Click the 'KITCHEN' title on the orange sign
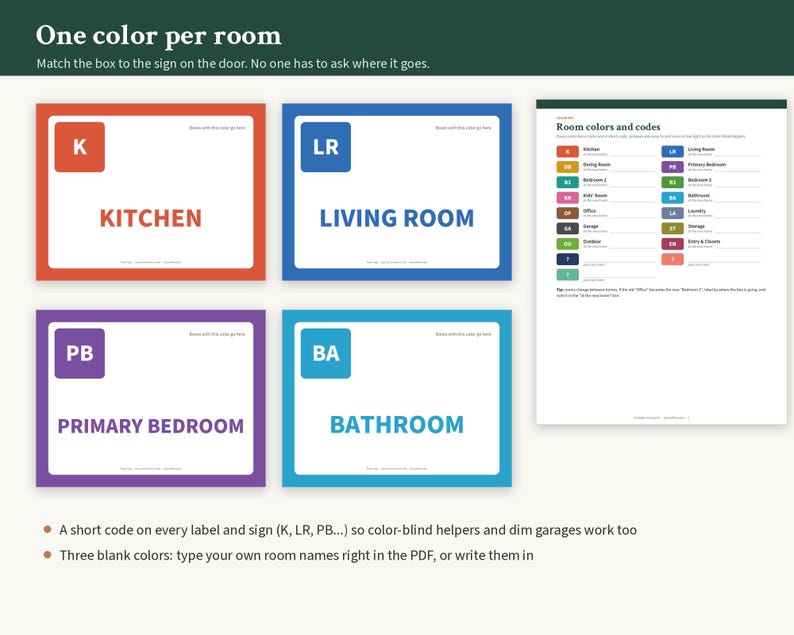 [151, 218]
